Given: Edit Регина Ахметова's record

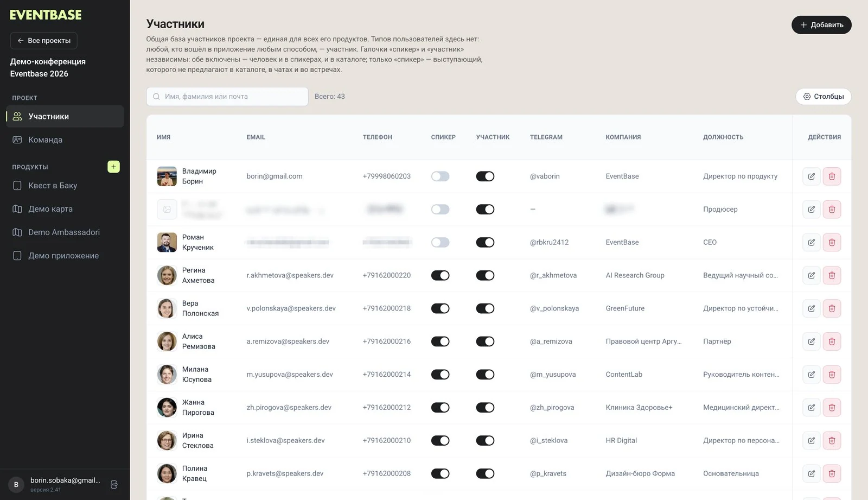Looking at the screenshot, I should point(811,275).
